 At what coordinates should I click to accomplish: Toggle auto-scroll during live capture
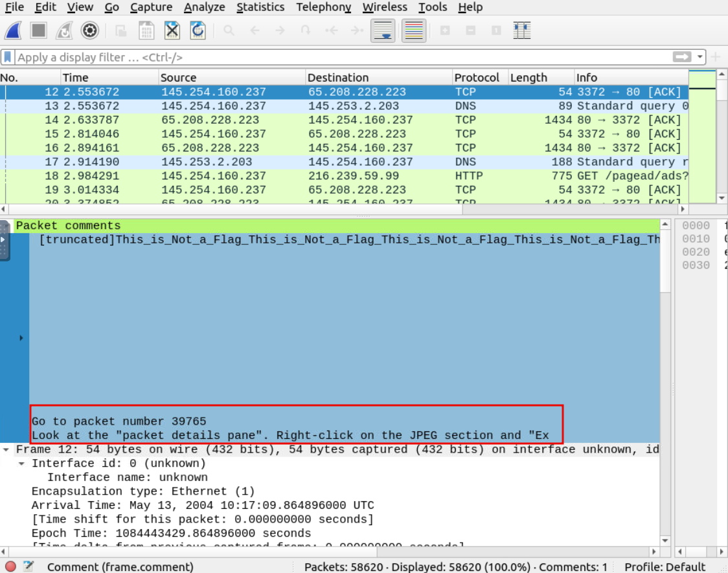pyautogui.click(x=385, y=30)
